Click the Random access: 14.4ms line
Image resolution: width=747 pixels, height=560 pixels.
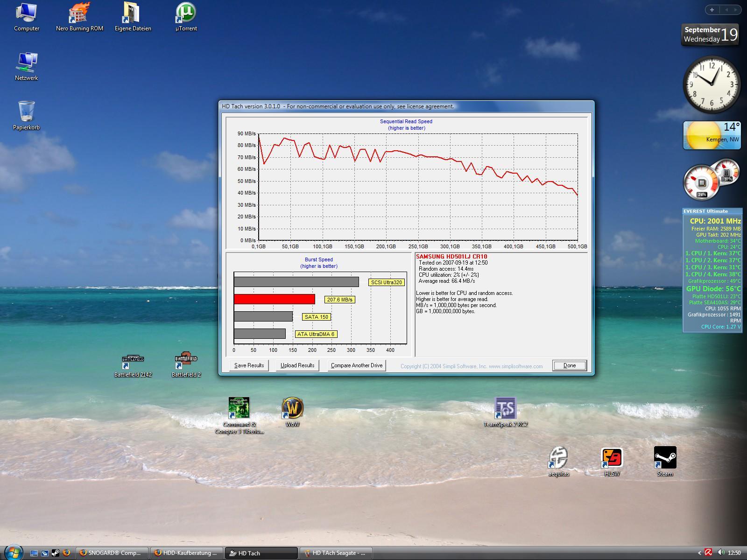(x=446, y=269)
